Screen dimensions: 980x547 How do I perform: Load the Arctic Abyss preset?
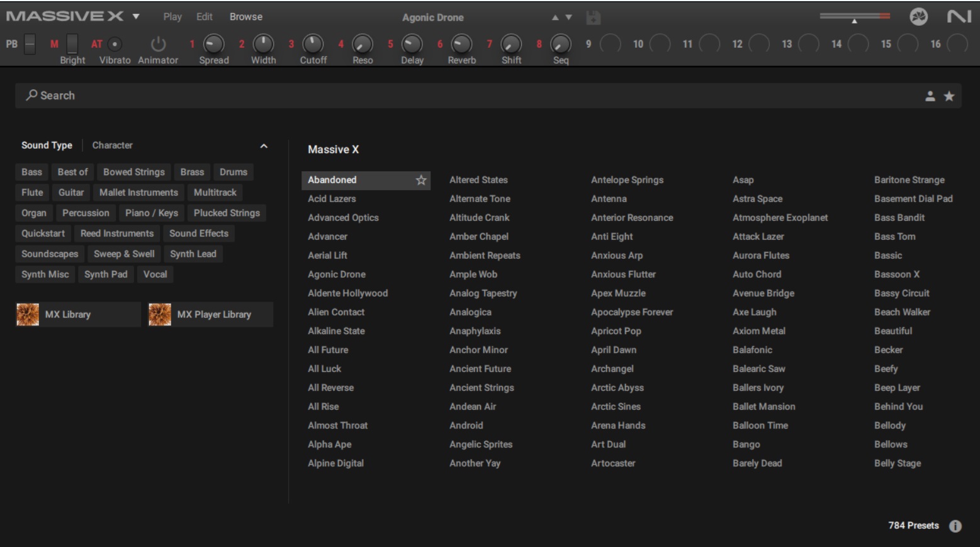tap(617, 388)
